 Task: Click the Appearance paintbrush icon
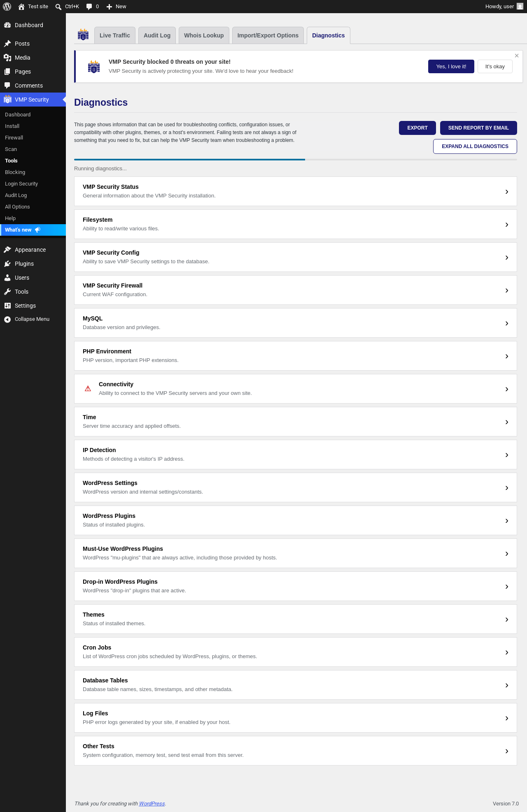(7, 250)
